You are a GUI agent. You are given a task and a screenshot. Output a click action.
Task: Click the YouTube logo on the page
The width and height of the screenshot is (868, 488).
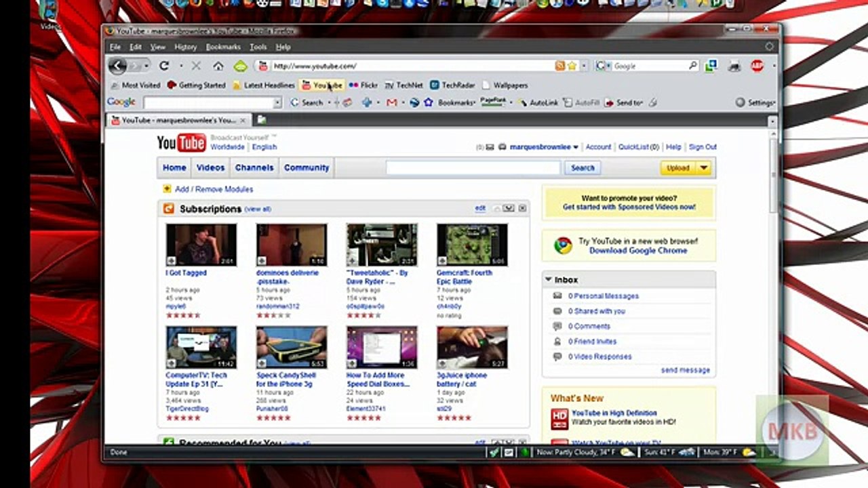coord(181,142)
